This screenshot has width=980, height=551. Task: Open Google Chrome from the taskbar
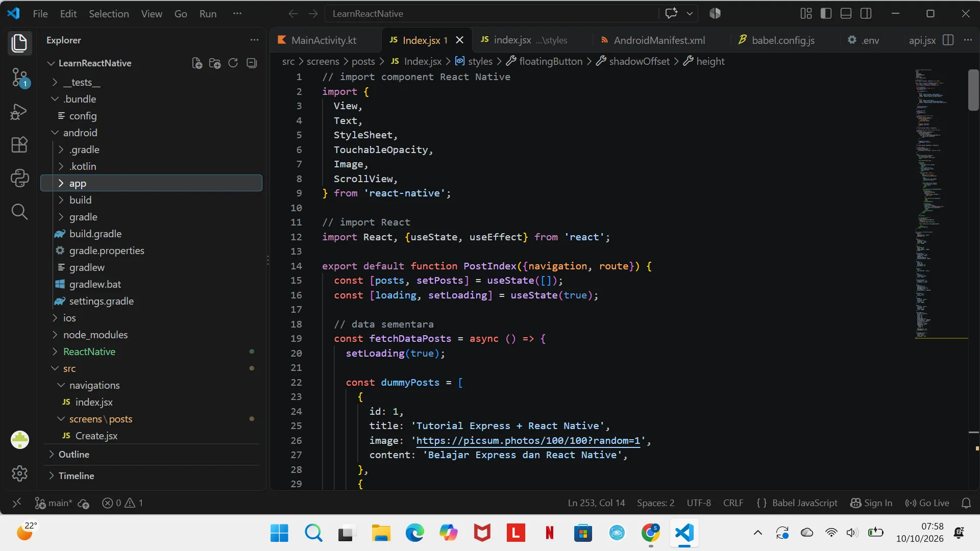pos(650,533)
